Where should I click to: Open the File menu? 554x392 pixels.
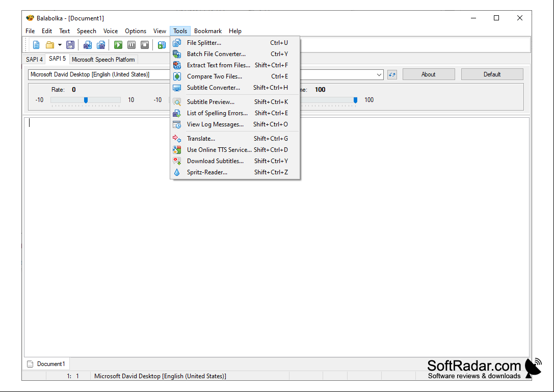click(30, 31)
